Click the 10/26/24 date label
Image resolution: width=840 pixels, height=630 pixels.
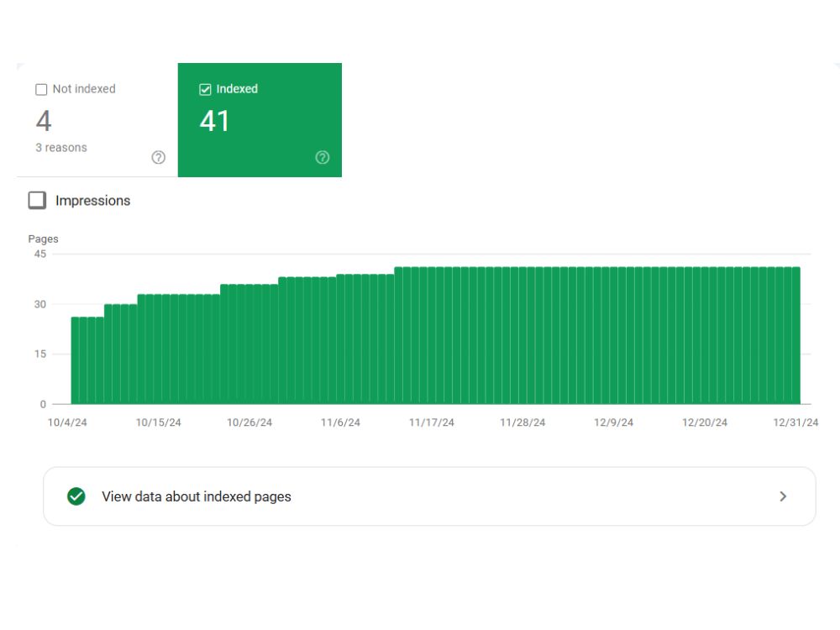[249, 423]
